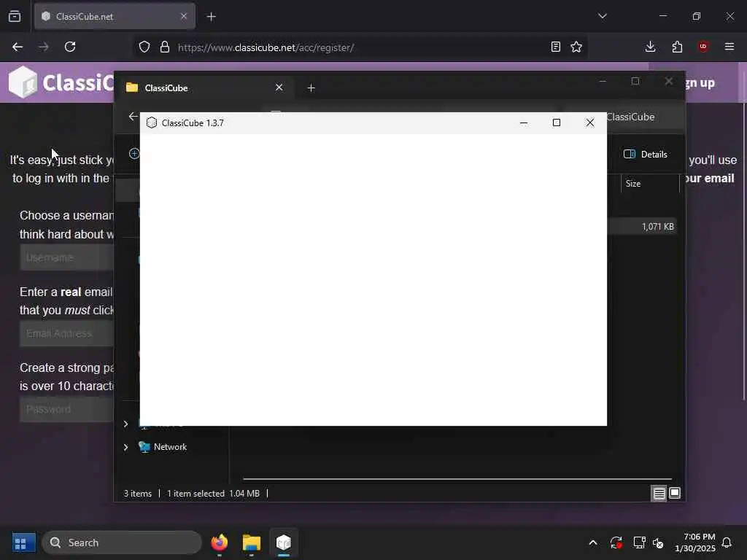
Task: Open the Firefox hamburger application menu
Action: point(729,47)
